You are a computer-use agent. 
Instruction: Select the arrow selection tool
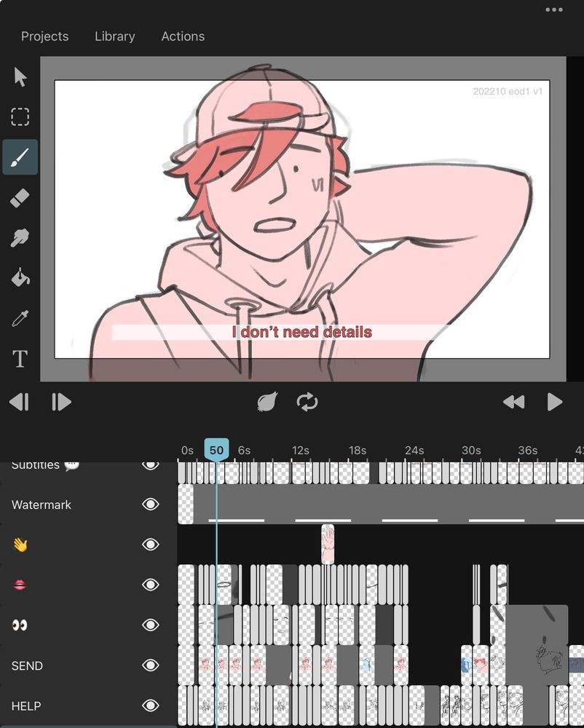[x=20, y=76]
